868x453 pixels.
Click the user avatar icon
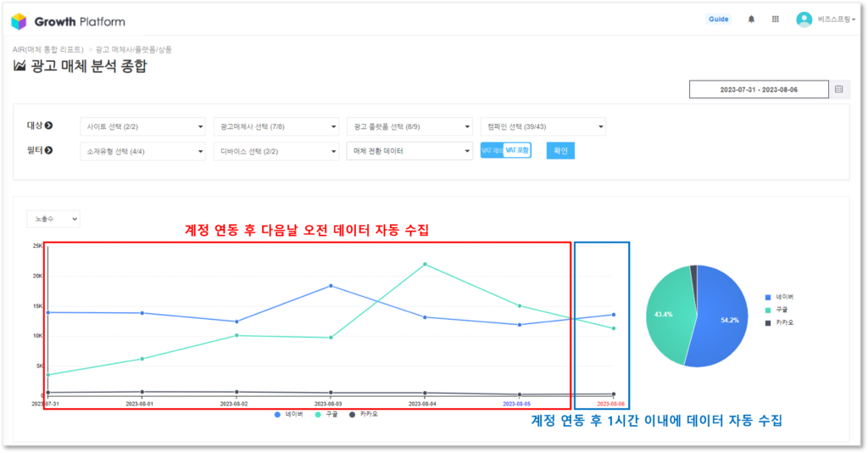[x=804, y=20]
